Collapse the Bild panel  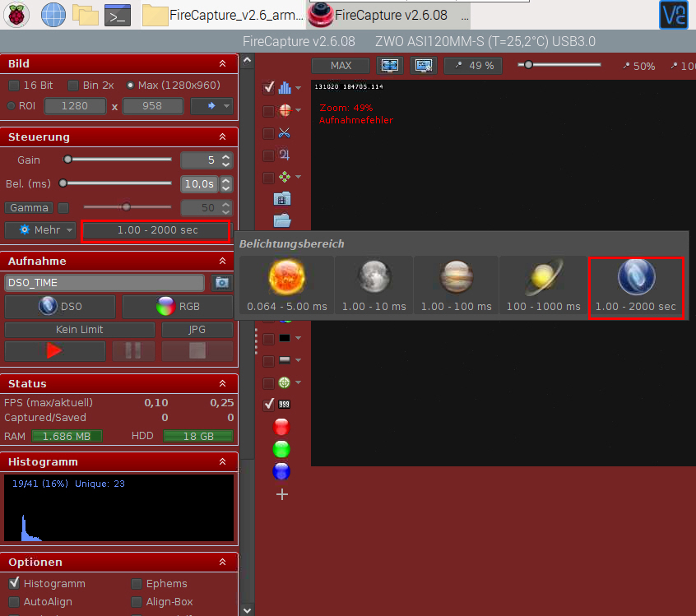222,63
